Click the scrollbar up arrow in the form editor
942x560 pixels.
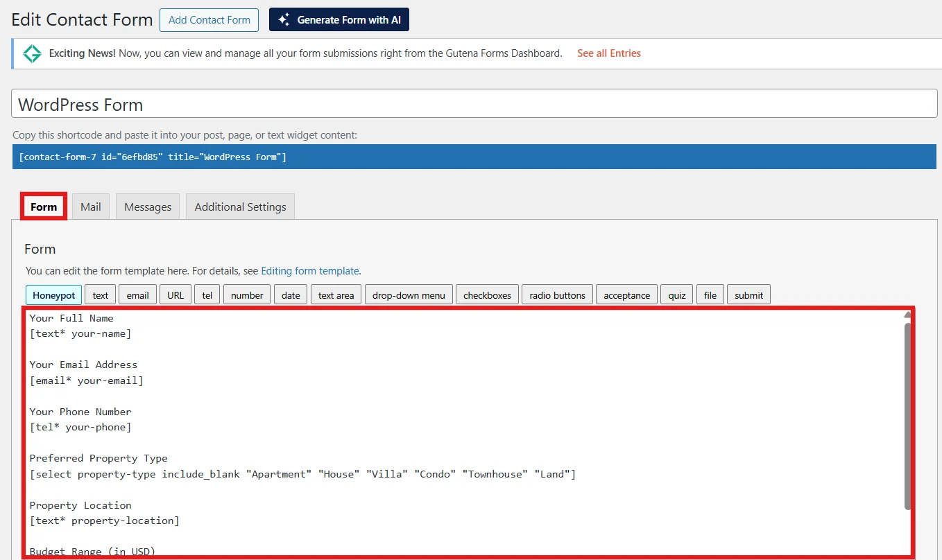coord(907,315)
